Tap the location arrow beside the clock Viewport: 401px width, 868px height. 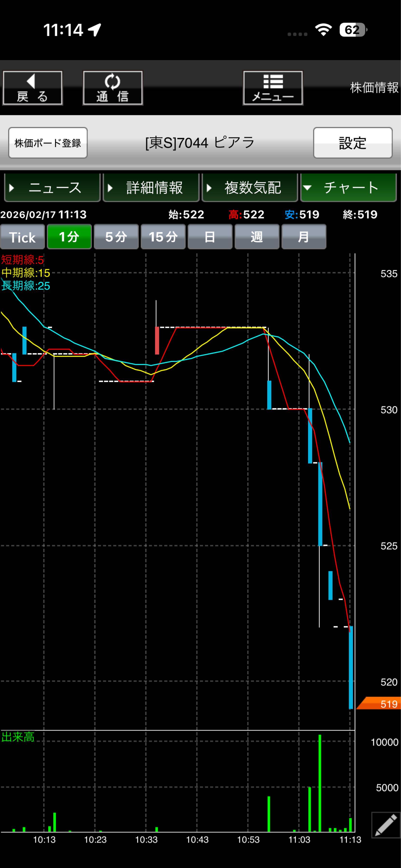pyautogui.click(x=95, y=30)
